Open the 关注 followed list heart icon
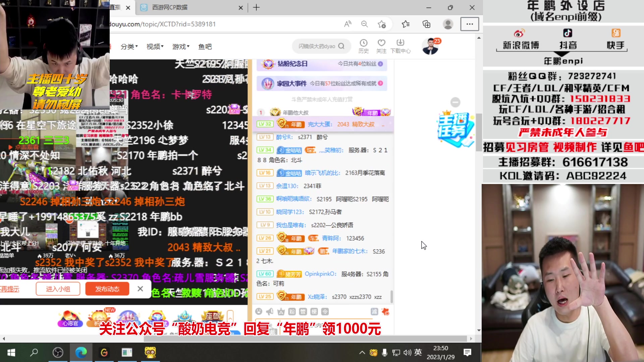The image size is (644, 362). tap(381, 46)
